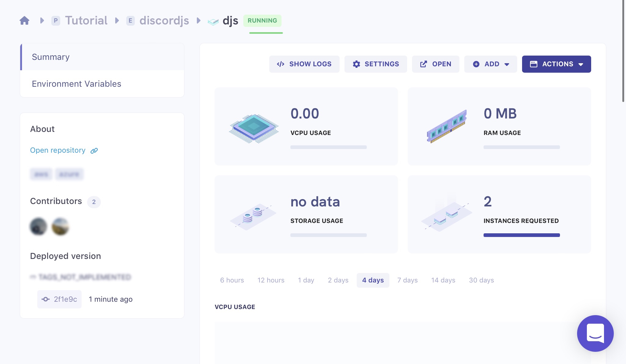Click the RAM stick illustration

click(447, 126)
